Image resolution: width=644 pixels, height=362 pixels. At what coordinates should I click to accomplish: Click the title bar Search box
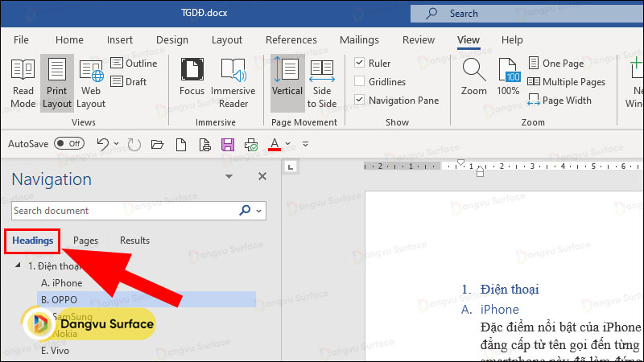click(527, 14)
